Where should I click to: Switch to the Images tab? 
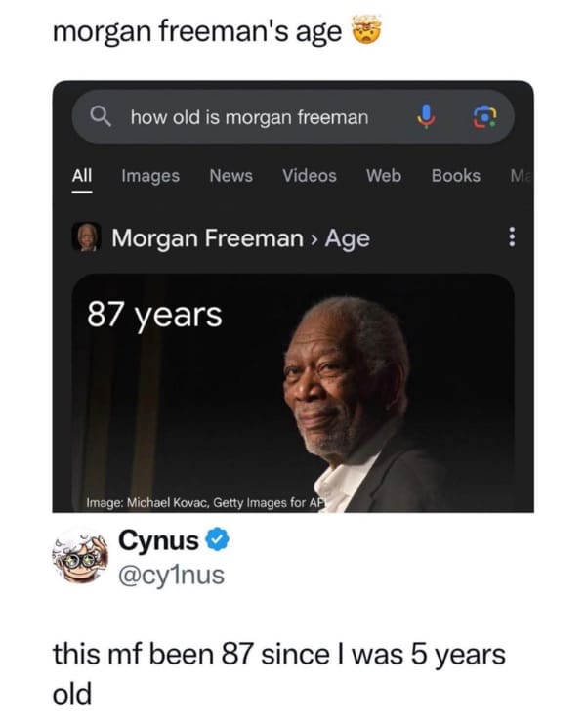[x=150, y=176]
